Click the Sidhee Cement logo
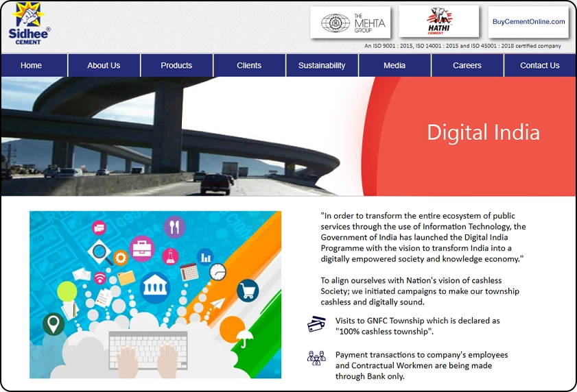Screen dimensions: 577x392 (29, 25)
